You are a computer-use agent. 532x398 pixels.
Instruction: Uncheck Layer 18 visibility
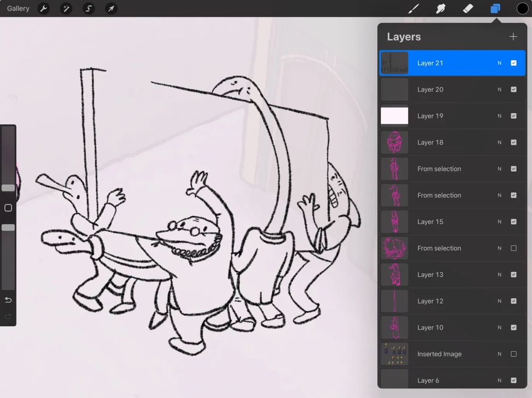[514, 142]
